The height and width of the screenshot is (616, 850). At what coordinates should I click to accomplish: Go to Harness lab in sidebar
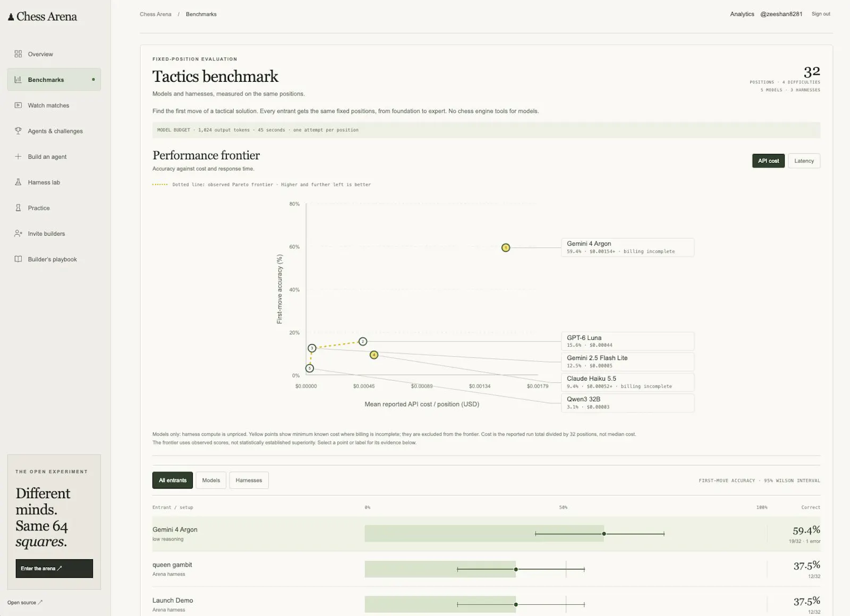tap(54, 182)
